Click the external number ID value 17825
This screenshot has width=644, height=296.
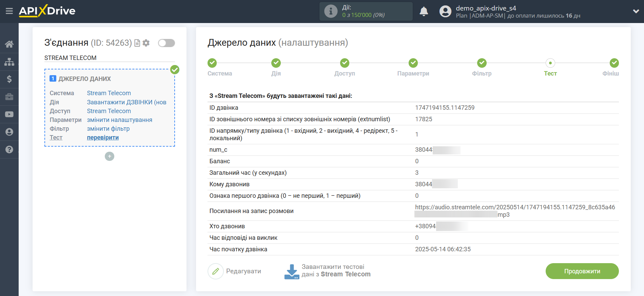point(424,119)
